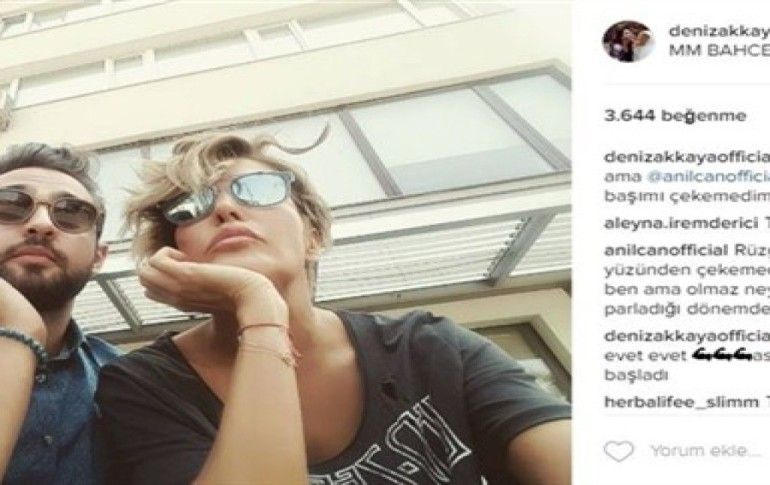This screenshot has width=770, height=485.
Task: Open herbalifee_slimm commenter profile
Action: click(681, 402)
